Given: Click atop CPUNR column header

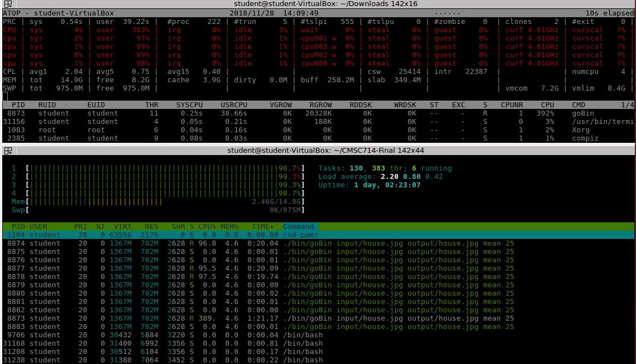Looking at the screenshot, I should [x=511, y=105].
